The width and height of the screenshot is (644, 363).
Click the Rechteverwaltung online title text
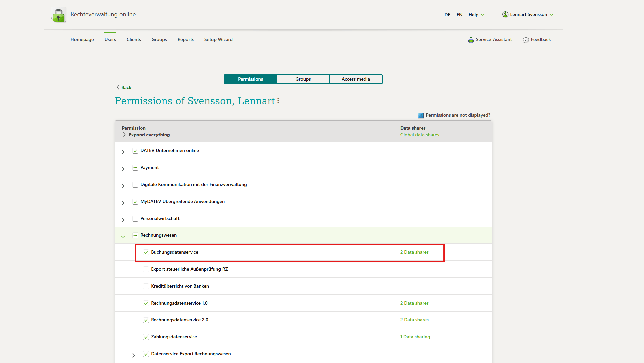pyautogui.click(x=103, y=14)
